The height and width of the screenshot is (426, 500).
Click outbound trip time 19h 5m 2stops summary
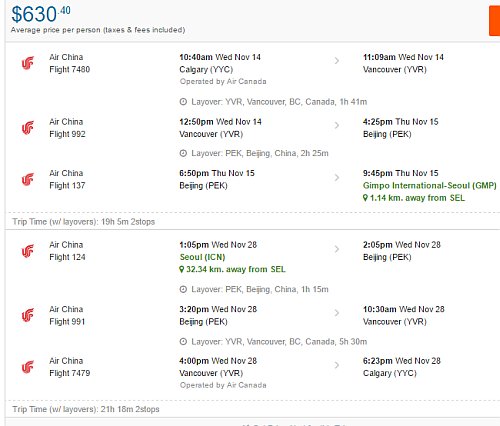point(84,222)
